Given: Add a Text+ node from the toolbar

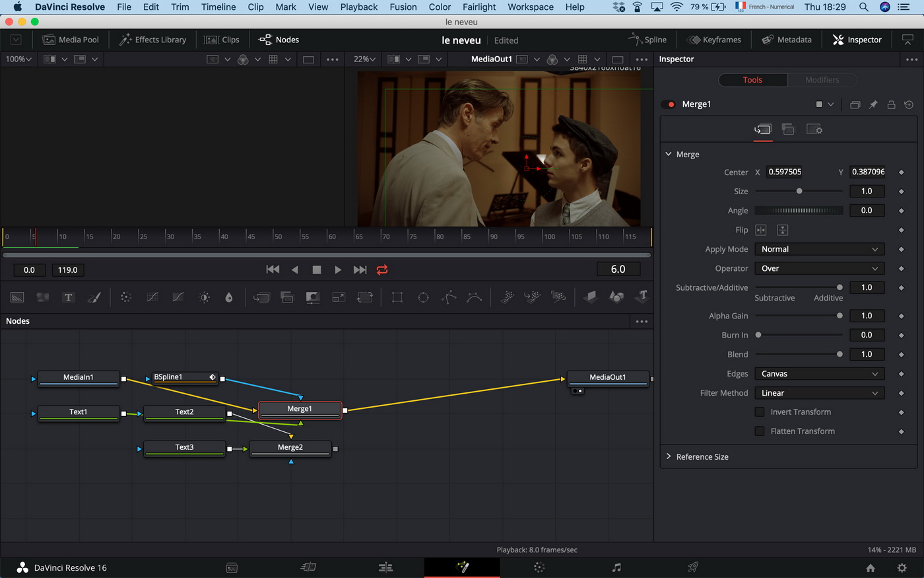Looking at the screenshot, I should pos(68,297).
